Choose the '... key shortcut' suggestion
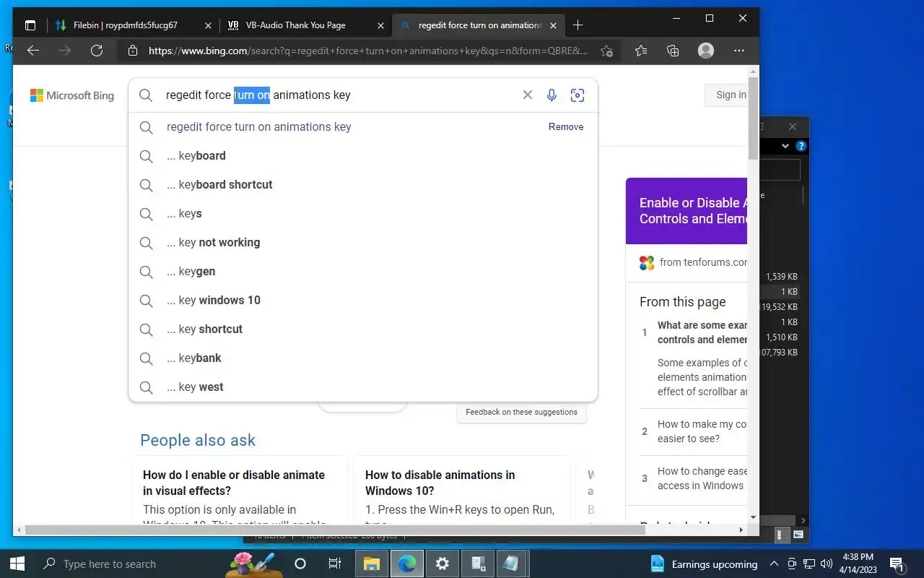Screen dimensions: 924x578 click(363, 329)
